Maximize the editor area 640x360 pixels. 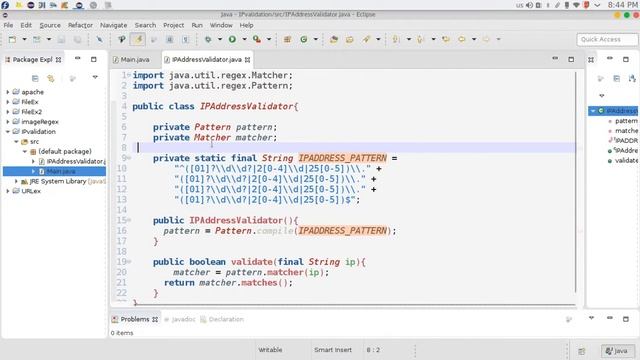(x=571, y=60)
